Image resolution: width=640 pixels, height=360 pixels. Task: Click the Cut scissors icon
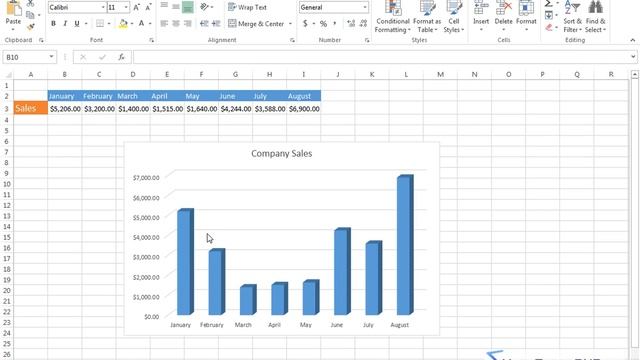(x=31, y=3)
